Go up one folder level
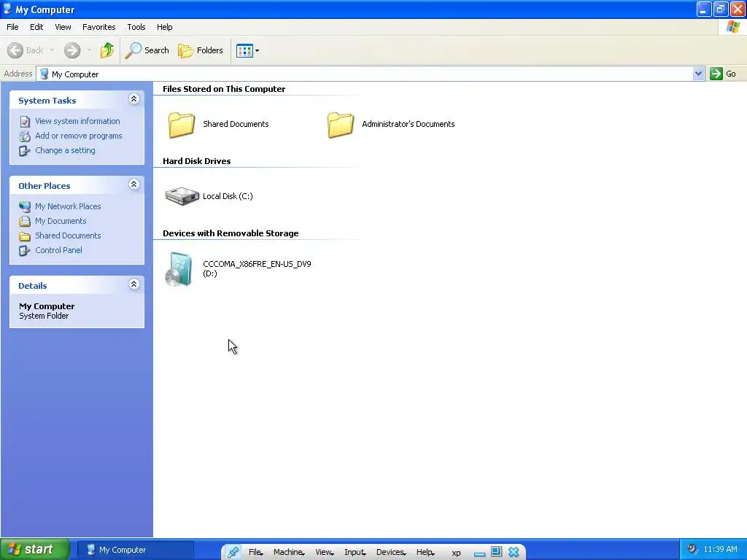 point(107,50)
